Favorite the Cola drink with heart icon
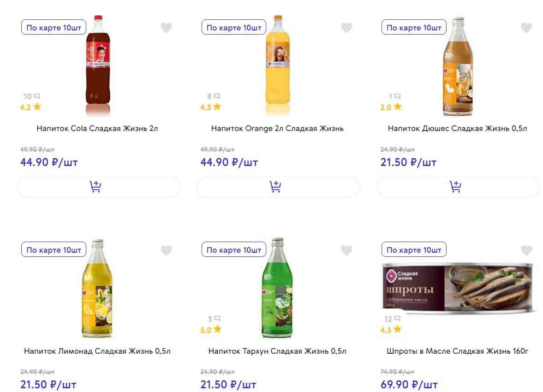Viewport: 543px width, 392px height. pos(166,28)
